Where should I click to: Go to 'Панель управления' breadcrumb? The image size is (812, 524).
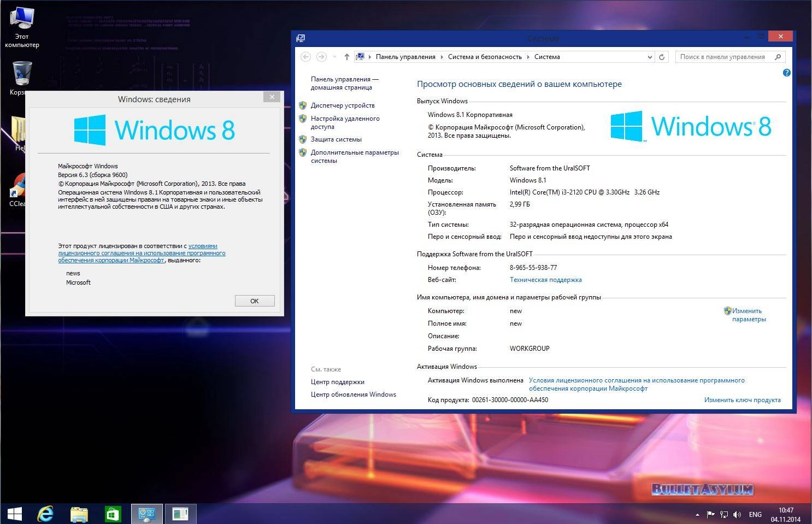(x=405, y=57)
